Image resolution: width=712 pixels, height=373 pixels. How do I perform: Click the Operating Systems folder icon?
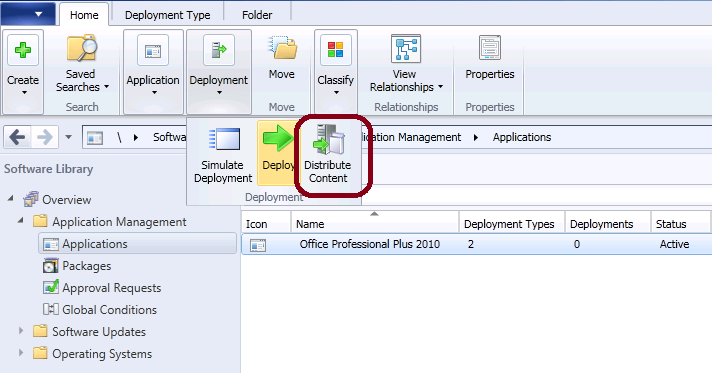coord(40,353)
